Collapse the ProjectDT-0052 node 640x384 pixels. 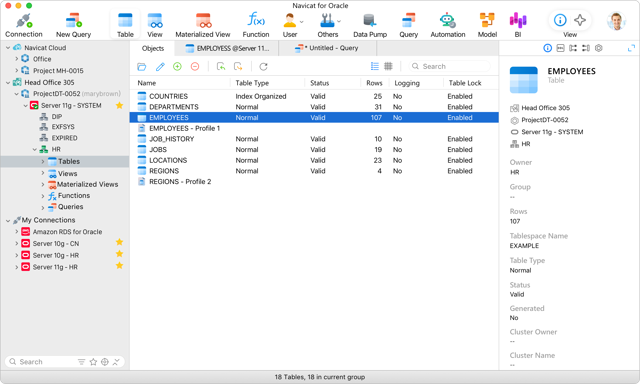click(17, 94)
